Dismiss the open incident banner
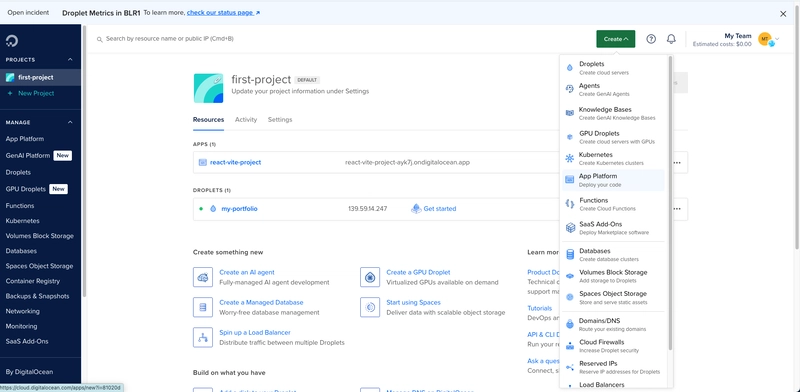 point(783,14)
